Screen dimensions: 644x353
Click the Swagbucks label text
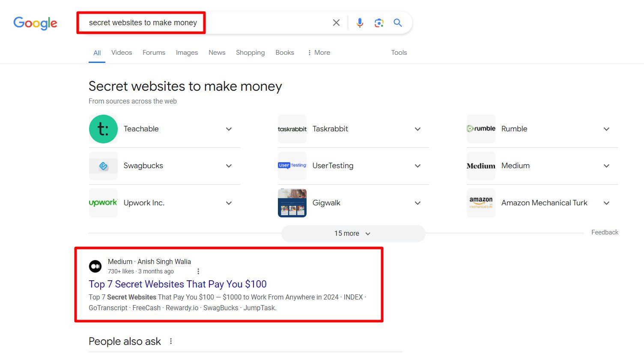tap(143, 166)
